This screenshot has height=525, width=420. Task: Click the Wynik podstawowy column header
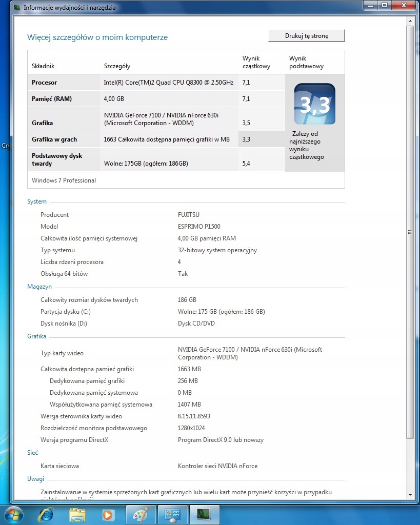[x=307, y=62]
